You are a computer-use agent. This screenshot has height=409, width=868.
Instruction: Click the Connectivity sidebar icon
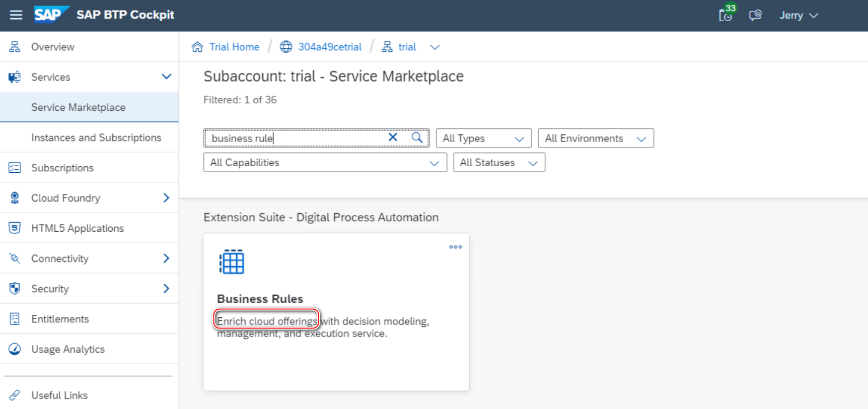[x=15, y=258]
